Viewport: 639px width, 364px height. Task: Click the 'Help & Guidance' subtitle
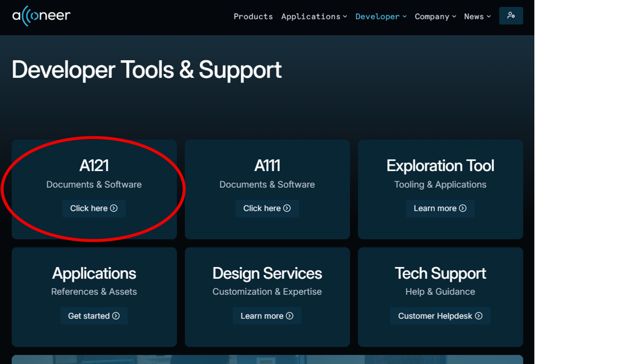coord(440,292)
